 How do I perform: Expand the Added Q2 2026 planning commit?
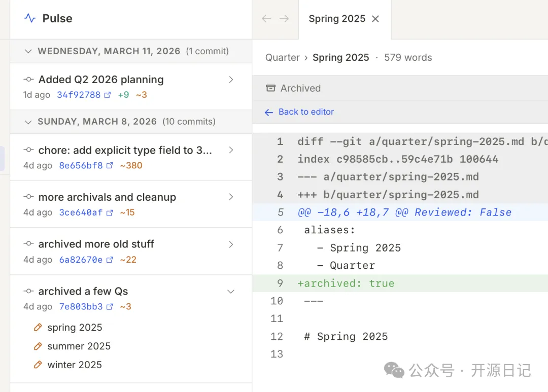pyautogui.click(x=231, y=80)
